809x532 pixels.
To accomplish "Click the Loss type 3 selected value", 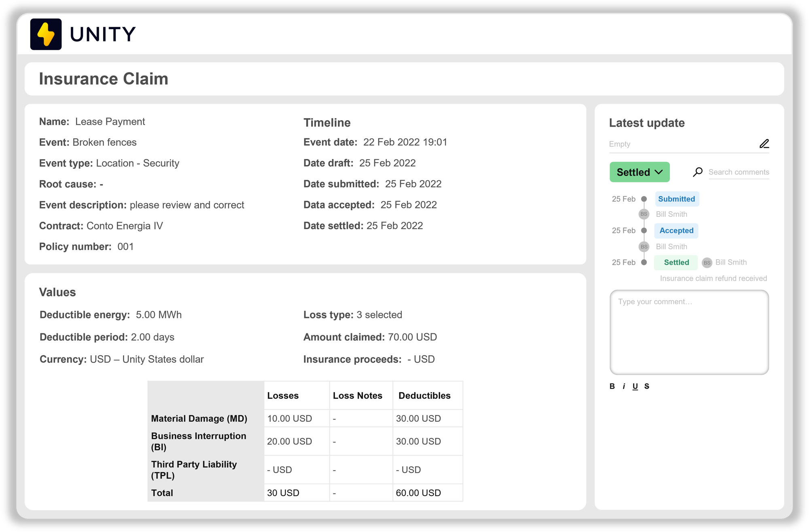I will click(x=379, y=315).
